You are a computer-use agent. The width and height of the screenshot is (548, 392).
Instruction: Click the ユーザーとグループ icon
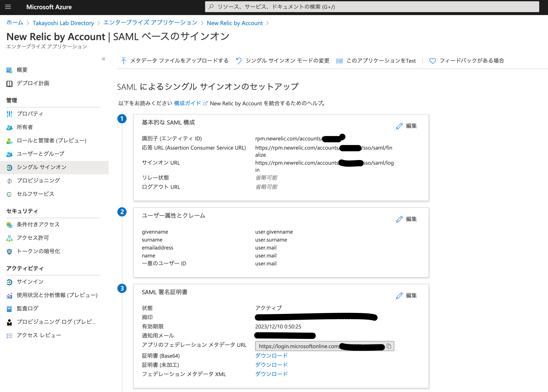click(x=9, y=154)
